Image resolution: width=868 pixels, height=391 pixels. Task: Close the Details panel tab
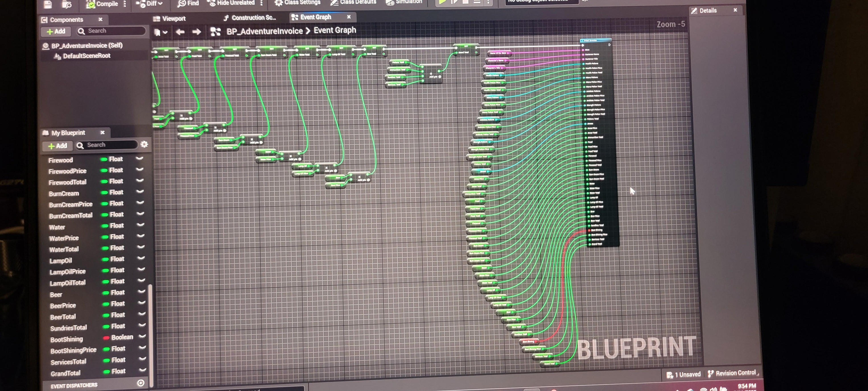[x=735, y=10]
